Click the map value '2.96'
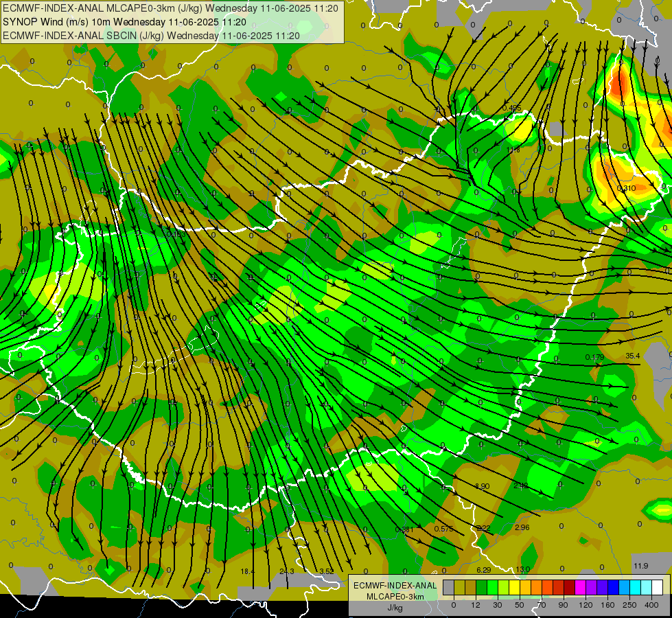 pyautogui.click(x=522, y=527)
